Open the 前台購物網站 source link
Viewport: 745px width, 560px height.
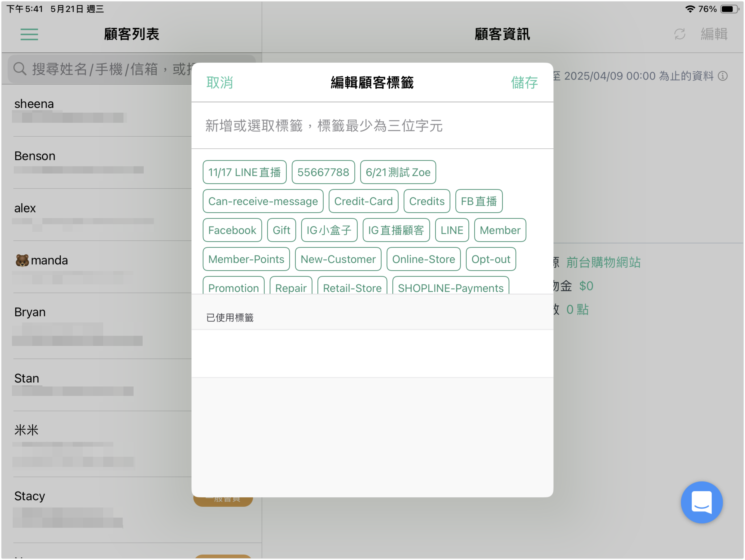tap(603, 262)
